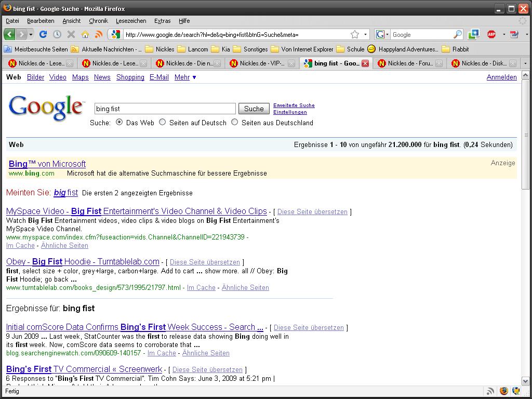Viewport: 532px width, 399px height.
Task: Click the RSS feed toolbar icon
Action: click(99, 34)
